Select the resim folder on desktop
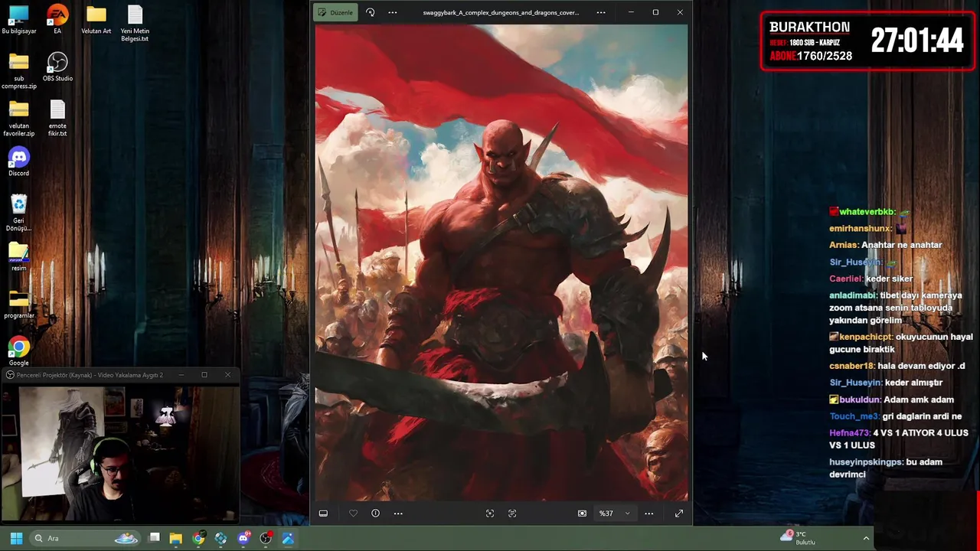Screen dimensions: 980x551 tap(19, 257)
